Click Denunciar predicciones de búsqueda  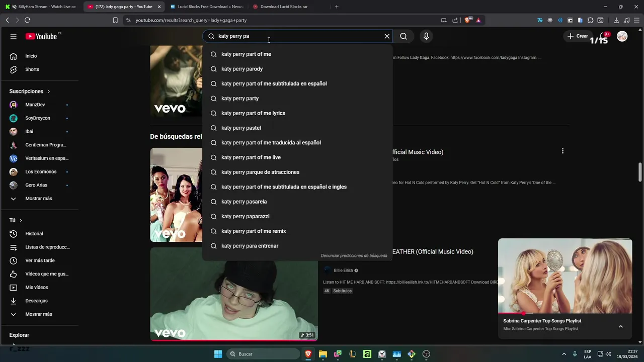(x=354, y=255)
